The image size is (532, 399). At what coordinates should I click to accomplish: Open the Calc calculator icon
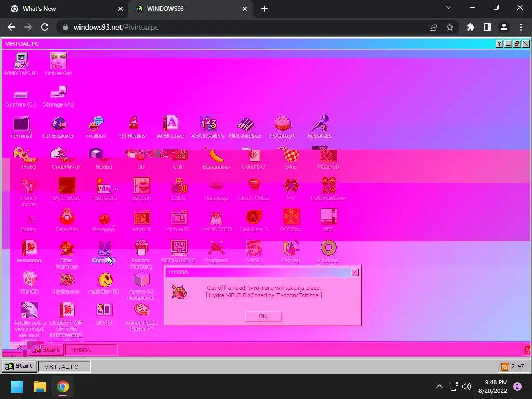[179, 158]
